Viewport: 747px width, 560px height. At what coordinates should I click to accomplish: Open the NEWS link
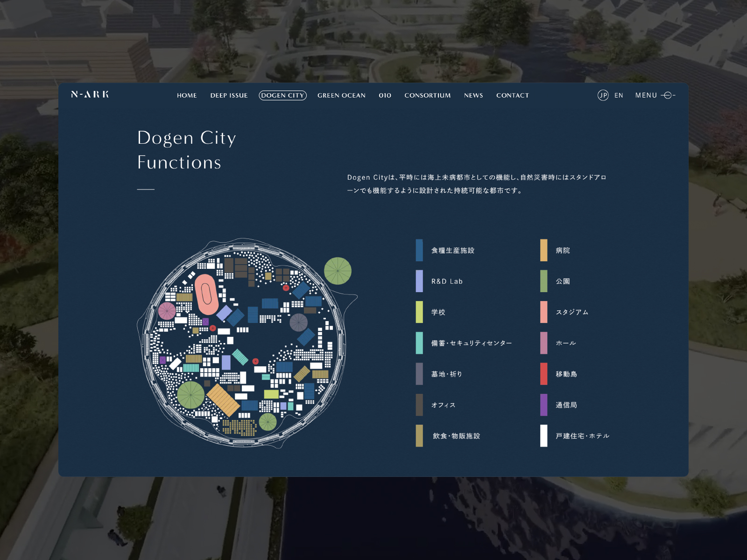tap(473, 95)
